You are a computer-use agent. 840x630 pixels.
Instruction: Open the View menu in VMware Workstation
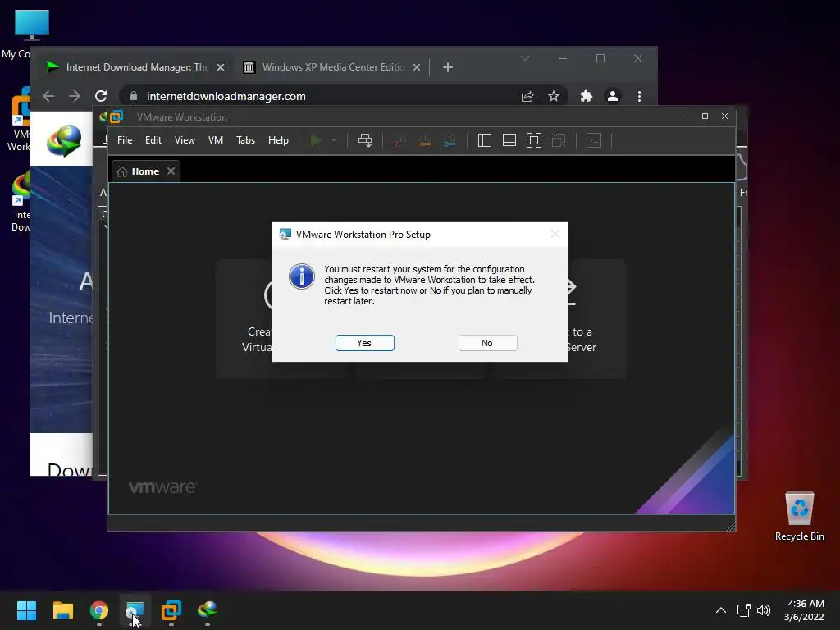coord(185,140)
